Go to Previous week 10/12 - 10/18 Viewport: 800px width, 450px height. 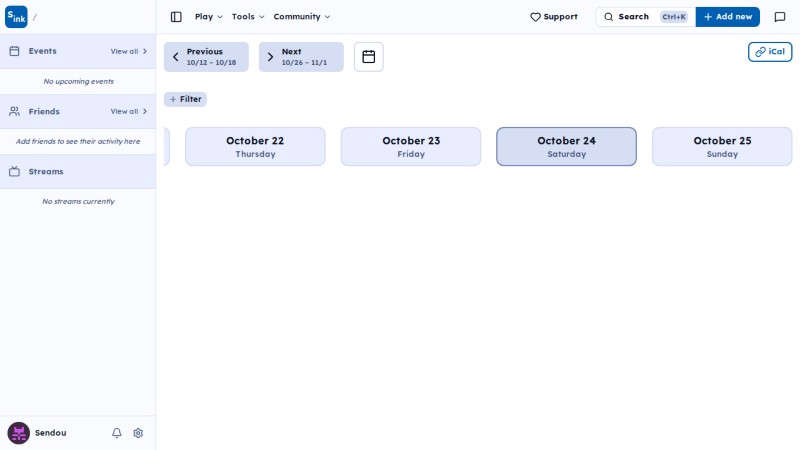[x=206, y=57]
